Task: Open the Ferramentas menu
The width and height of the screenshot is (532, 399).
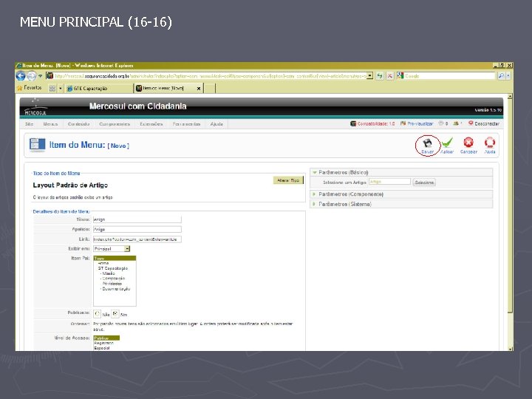Action: pyautogui.click(x=187, y=124)
